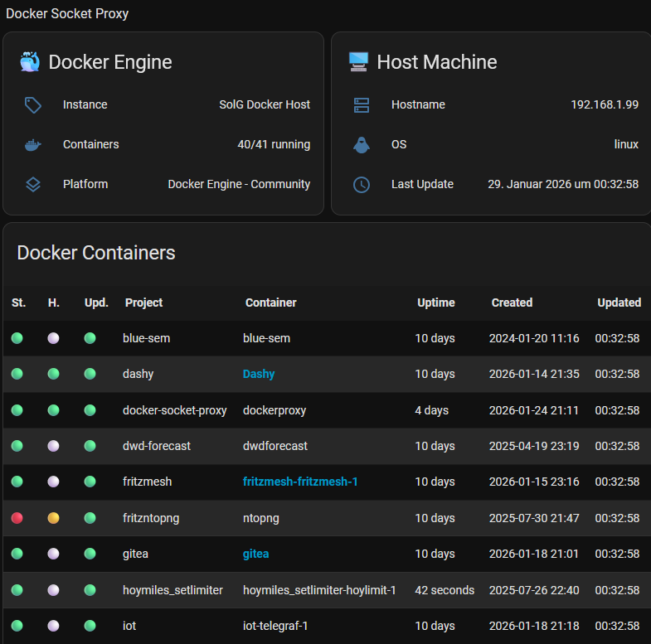Click the Created column header

point(512,303)
